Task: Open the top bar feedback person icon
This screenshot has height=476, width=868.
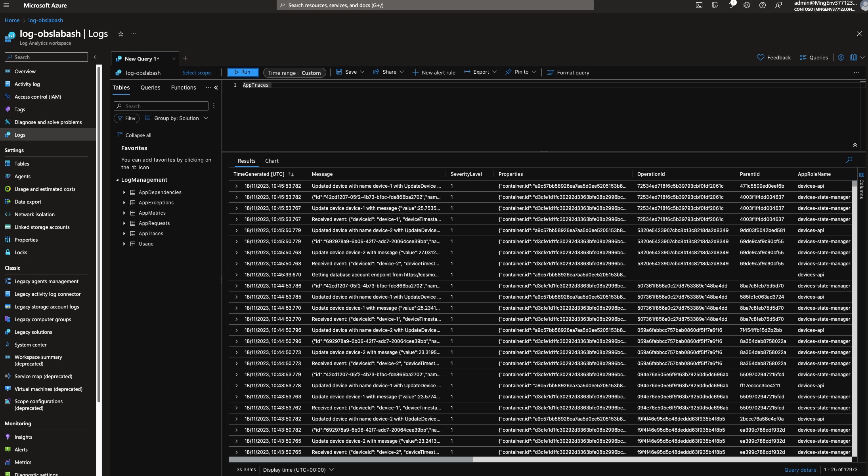Action: (x=778, y=5)
